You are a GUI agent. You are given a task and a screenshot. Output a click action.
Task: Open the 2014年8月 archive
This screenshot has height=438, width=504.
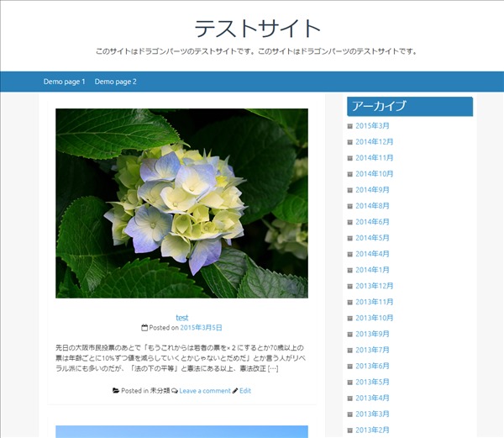[x=372, y=206]
